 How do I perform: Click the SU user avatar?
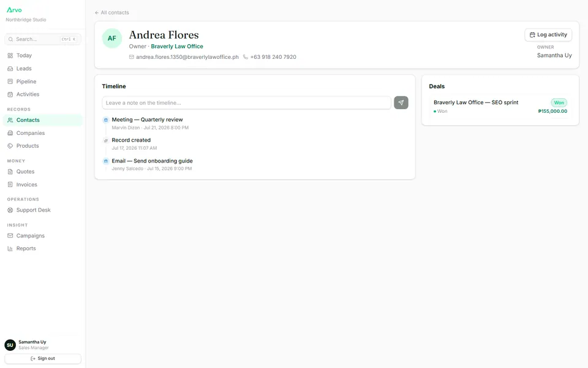tap(10, 345)
